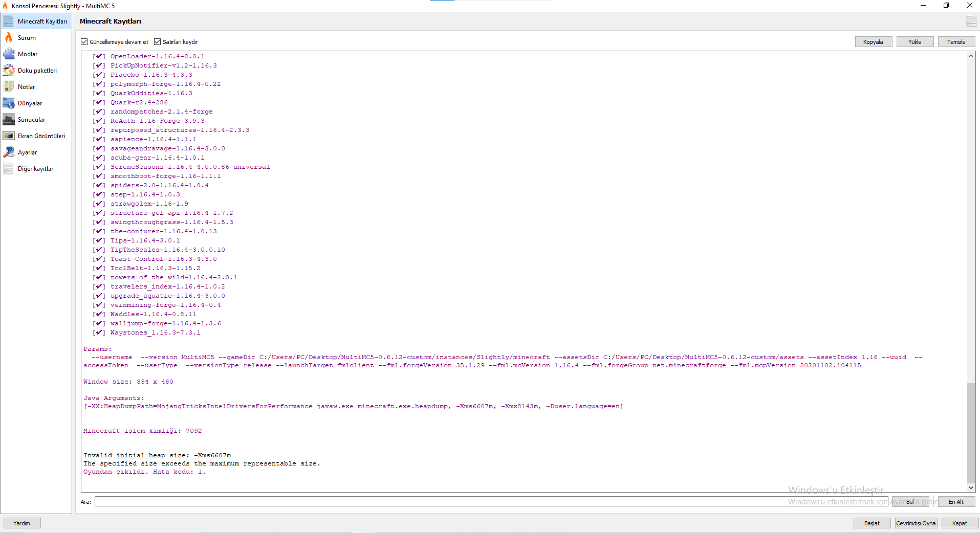Switch to Doku paketleri page
Screen dimensions: 980x533
pos(36,71)
